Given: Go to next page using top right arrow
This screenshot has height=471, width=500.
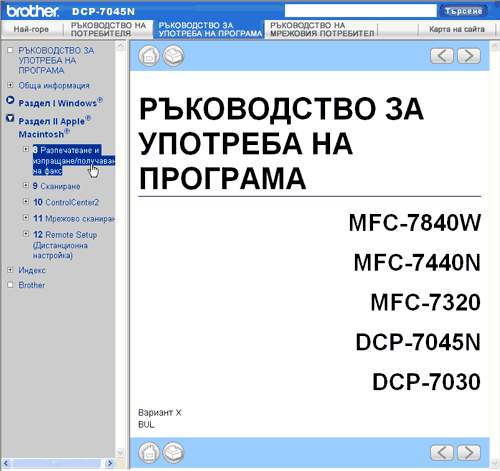Looking at the screenshot, I should click(469, 56).
